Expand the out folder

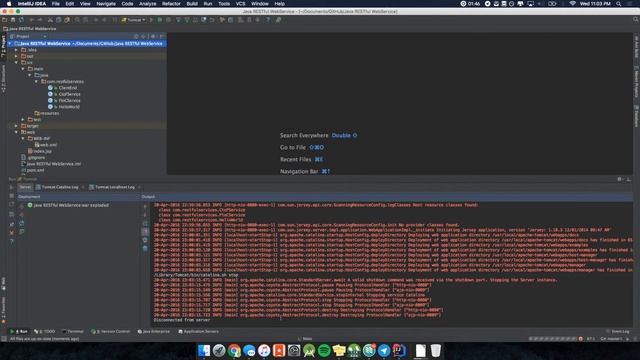point(16,56)
